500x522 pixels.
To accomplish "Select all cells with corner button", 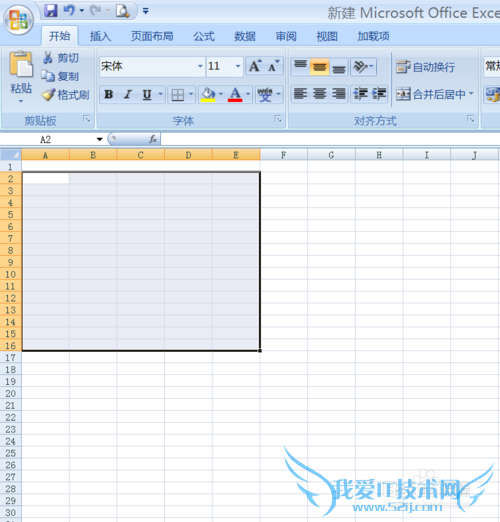I will point(11,155).
